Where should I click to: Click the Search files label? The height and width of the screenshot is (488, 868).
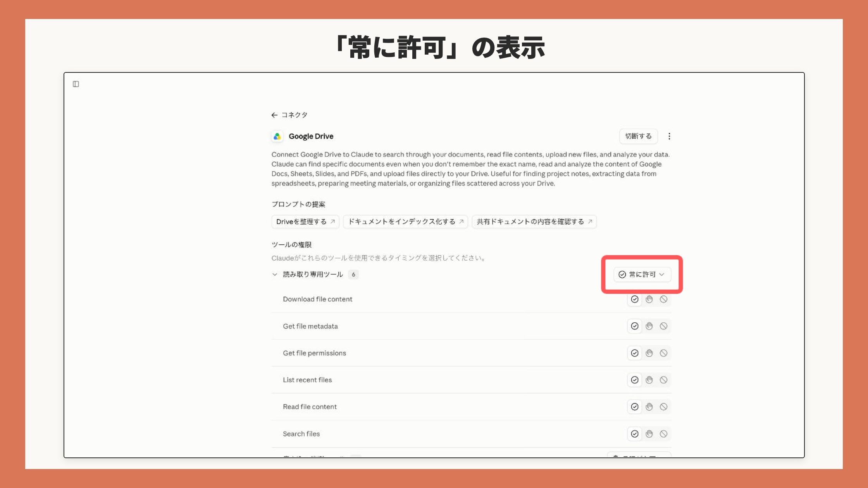coord(301,434)
